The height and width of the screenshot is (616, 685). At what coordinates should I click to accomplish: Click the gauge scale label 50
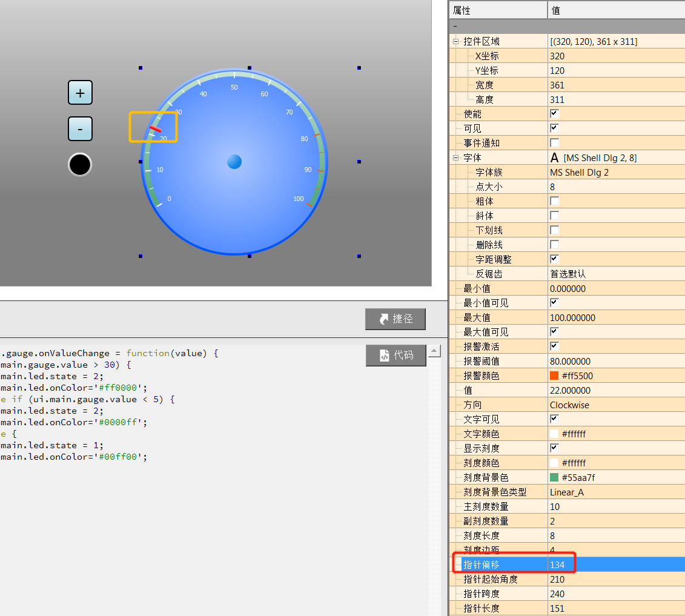tap(234, 87)
